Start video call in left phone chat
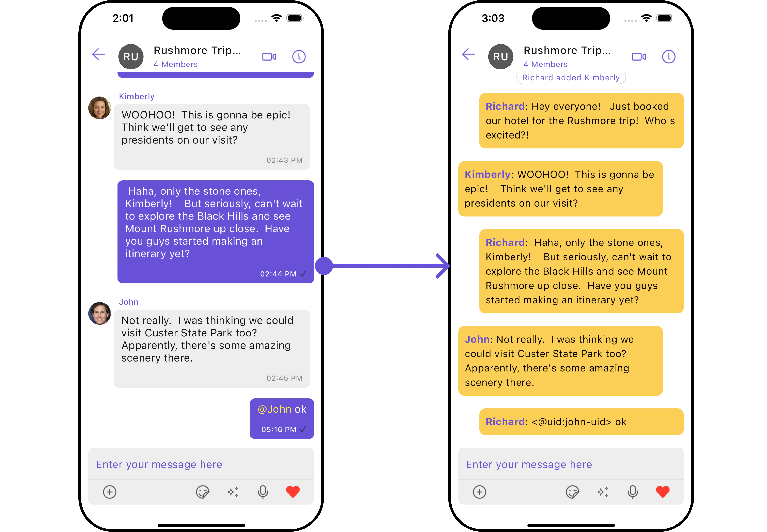 click(269, 57)
